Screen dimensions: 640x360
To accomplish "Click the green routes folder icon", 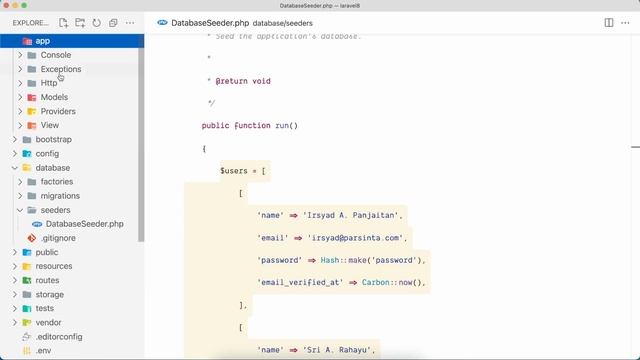I will pyautogui.click(x=27, y=280).
